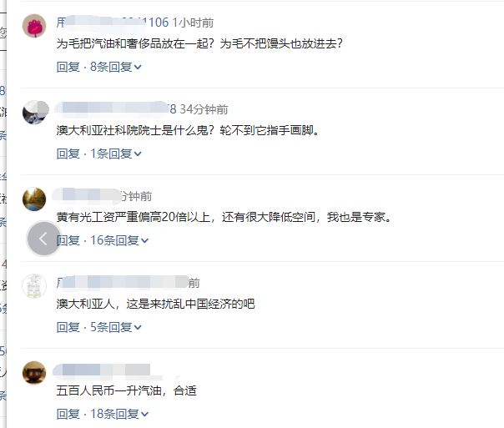
Task: Expand the 16条回复 replies
Action: [119, 240]
